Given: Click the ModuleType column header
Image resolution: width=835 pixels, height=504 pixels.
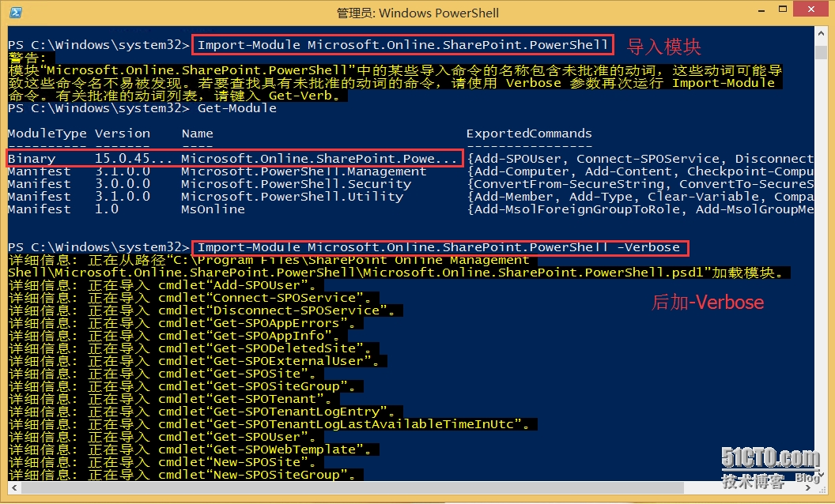Looking at the screenshot, I should click(x=47, y=134).
